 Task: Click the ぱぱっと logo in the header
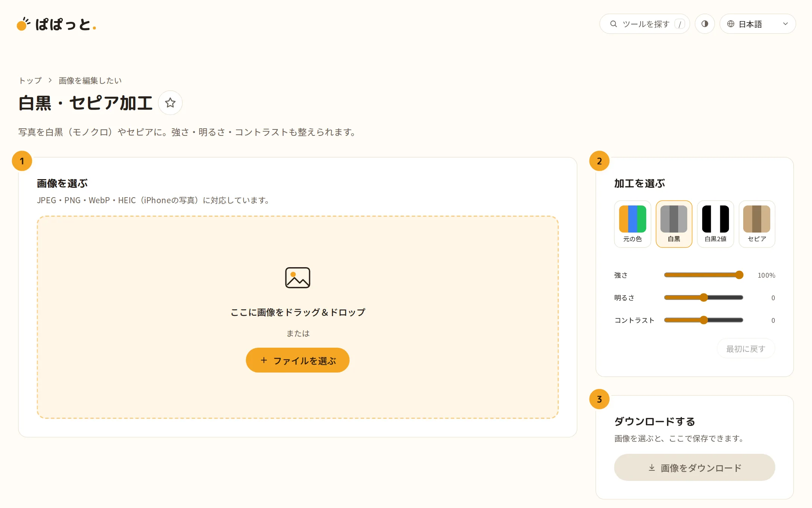click(x=56, y=24)
